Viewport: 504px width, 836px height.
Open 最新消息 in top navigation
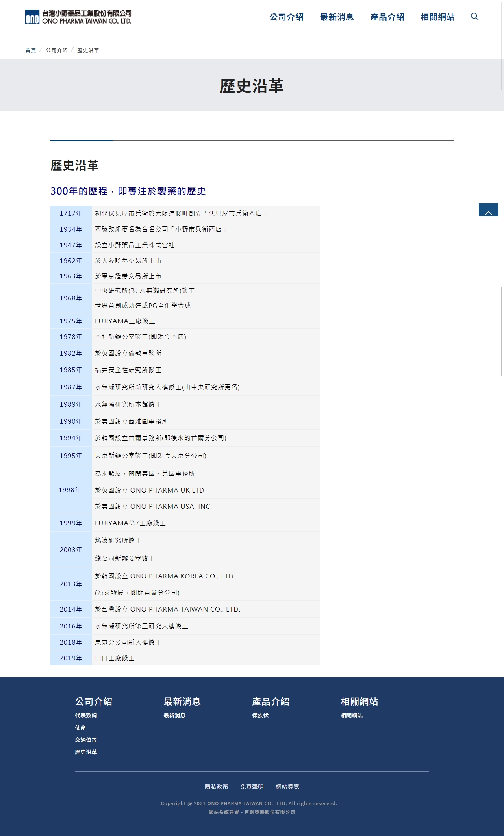point(337,17)
